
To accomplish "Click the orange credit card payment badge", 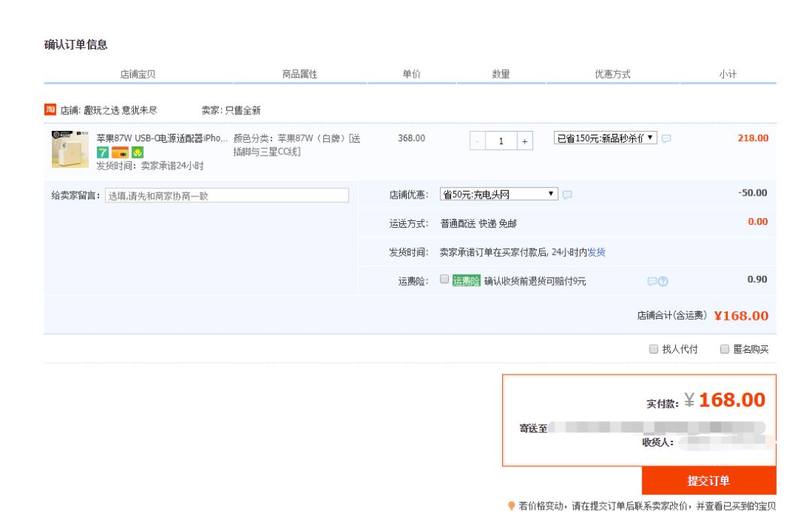I will click(x=120, y=153).
